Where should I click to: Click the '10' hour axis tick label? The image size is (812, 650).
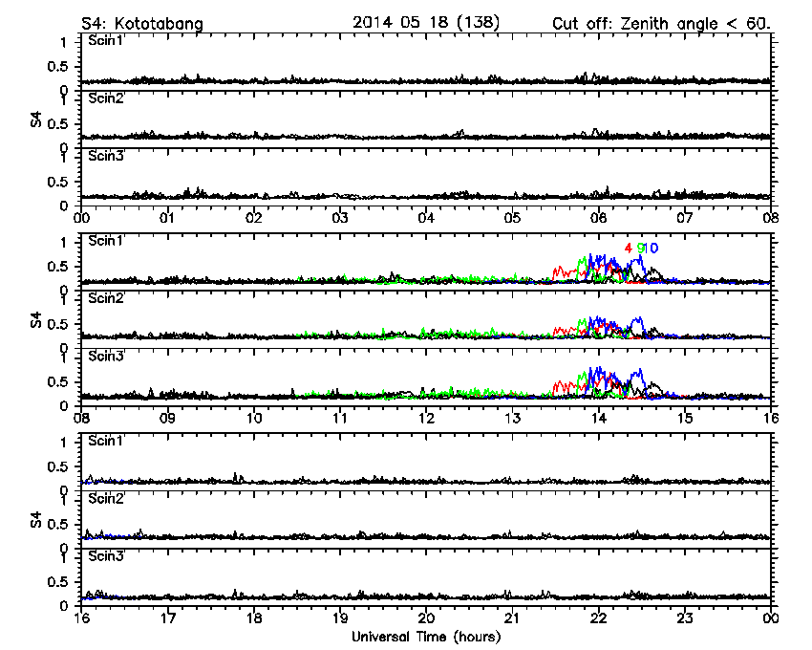254,418
